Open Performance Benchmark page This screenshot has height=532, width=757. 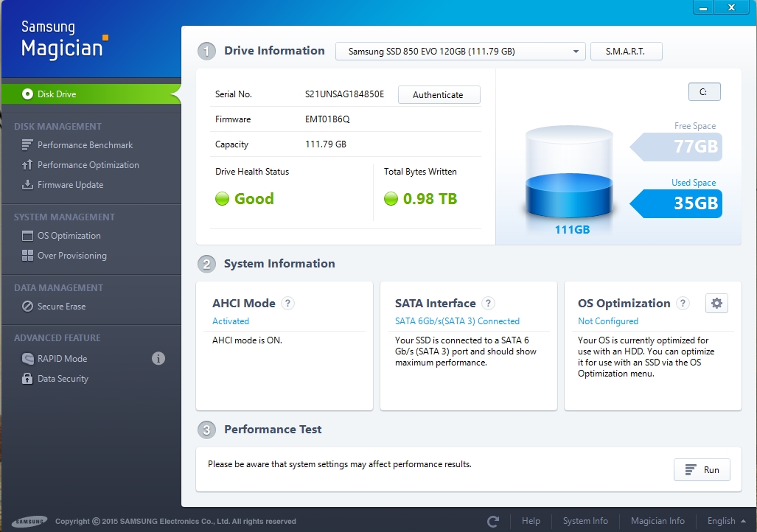point(85,145)
